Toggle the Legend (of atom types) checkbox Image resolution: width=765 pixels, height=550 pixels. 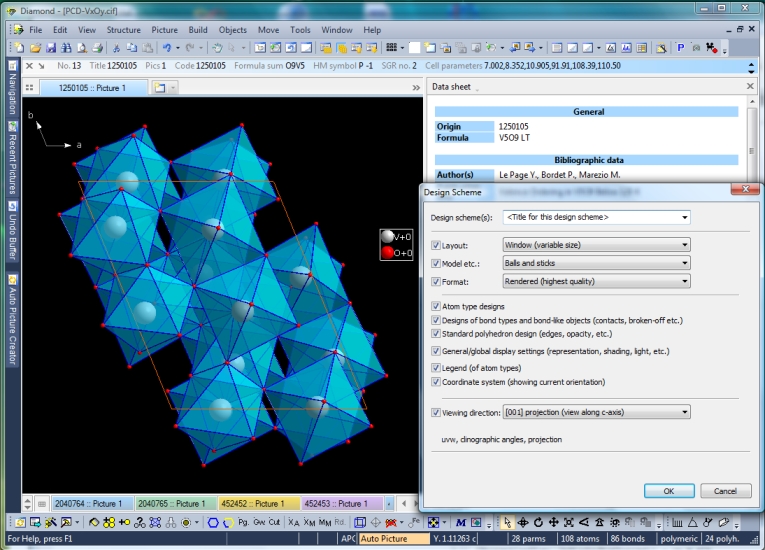435,369
